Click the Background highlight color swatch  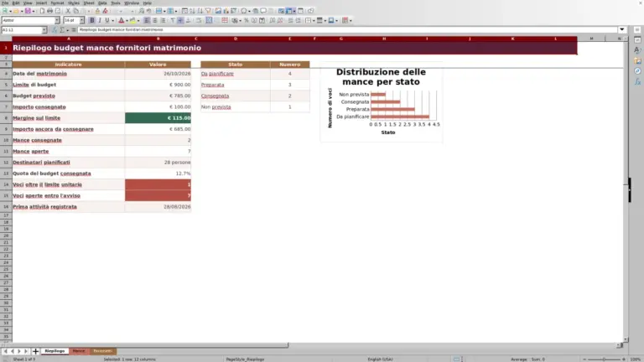132,20
